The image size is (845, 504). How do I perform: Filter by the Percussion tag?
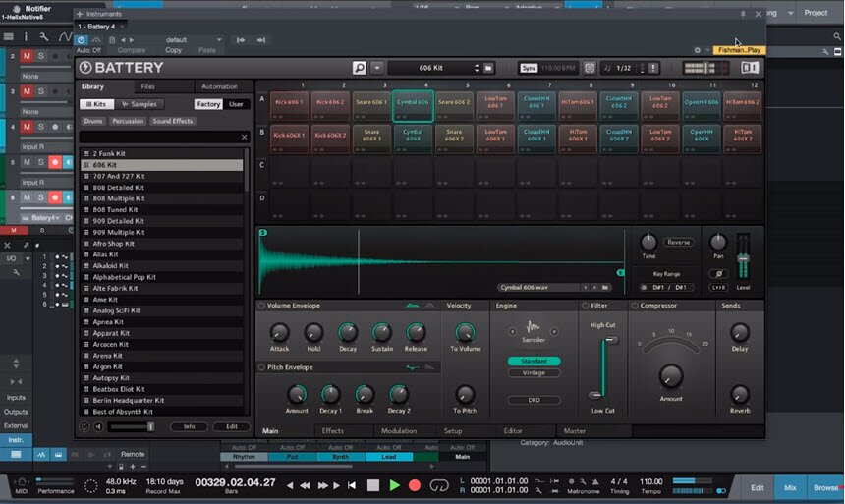point(128,121)
